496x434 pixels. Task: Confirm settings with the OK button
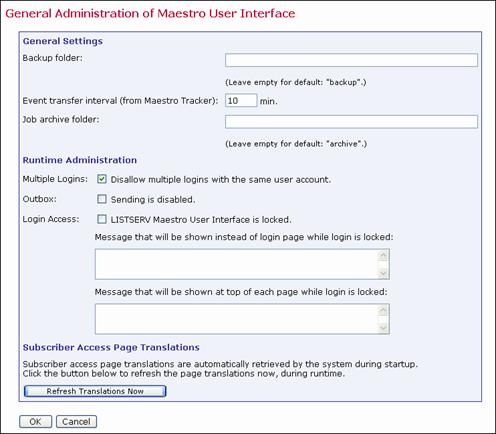35,422
